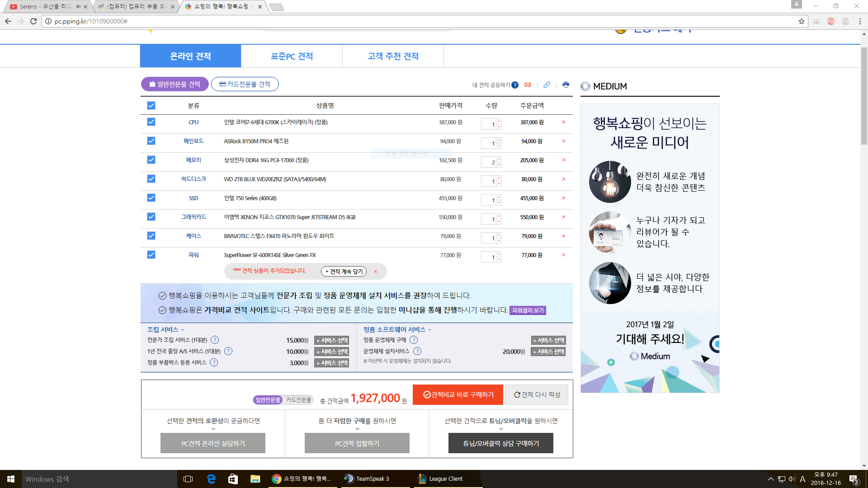Click help icon for 정품 운영체제 구매
The image size is (868, 488).
tap(414, 340)
